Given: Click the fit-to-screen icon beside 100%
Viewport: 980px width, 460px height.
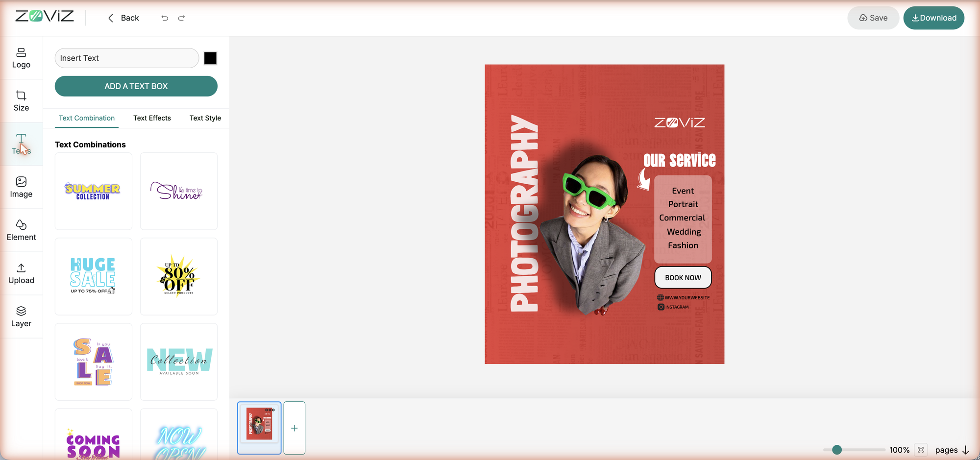Looking at the screenshot, I should 921,450.
